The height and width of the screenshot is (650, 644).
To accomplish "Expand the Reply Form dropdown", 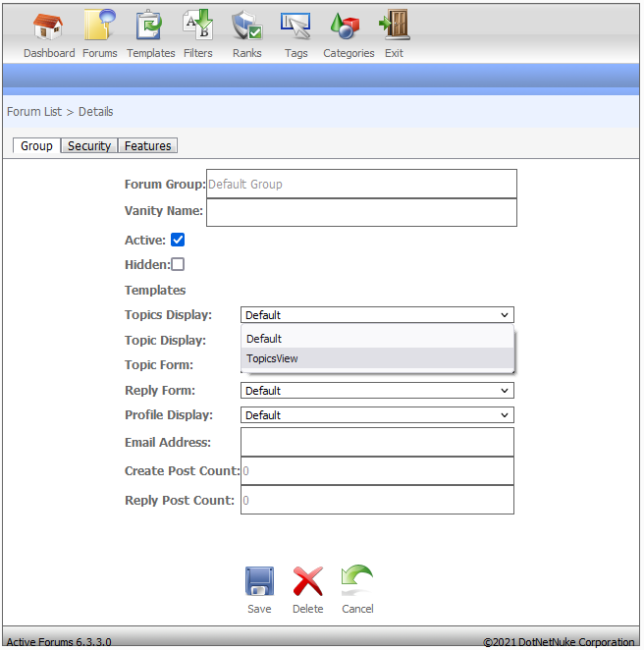I will tap(377, 391).
